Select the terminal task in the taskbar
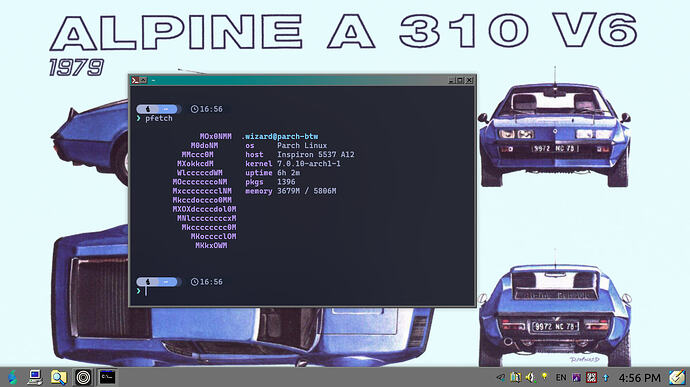This screenshot has width=690, height=387. click(x=107, y=377)
